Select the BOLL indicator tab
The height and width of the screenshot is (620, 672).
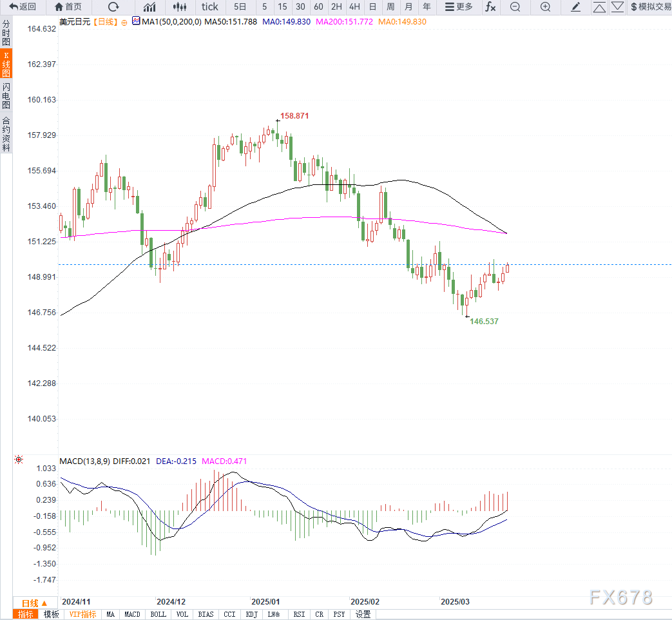(x=158, y=614)
